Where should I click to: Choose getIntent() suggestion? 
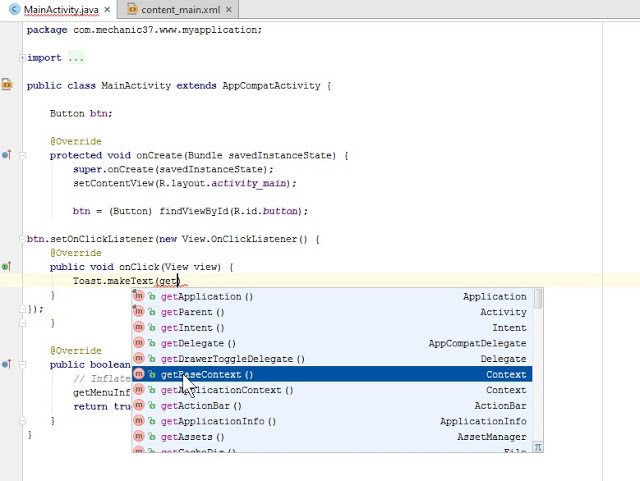coord(332,327)
